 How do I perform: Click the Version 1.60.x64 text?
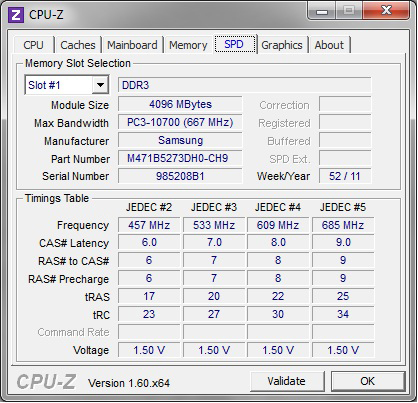point(129,383)
